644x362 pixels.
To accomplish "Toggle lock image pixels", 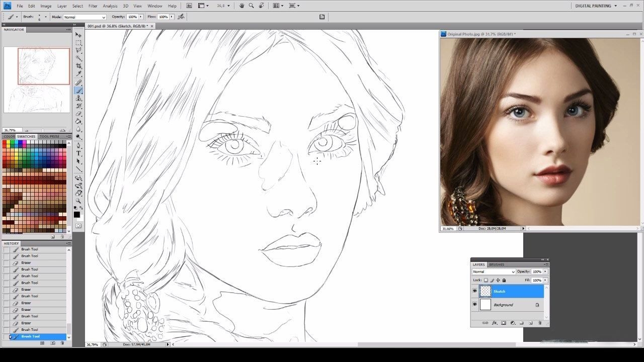I will [492, 280].
